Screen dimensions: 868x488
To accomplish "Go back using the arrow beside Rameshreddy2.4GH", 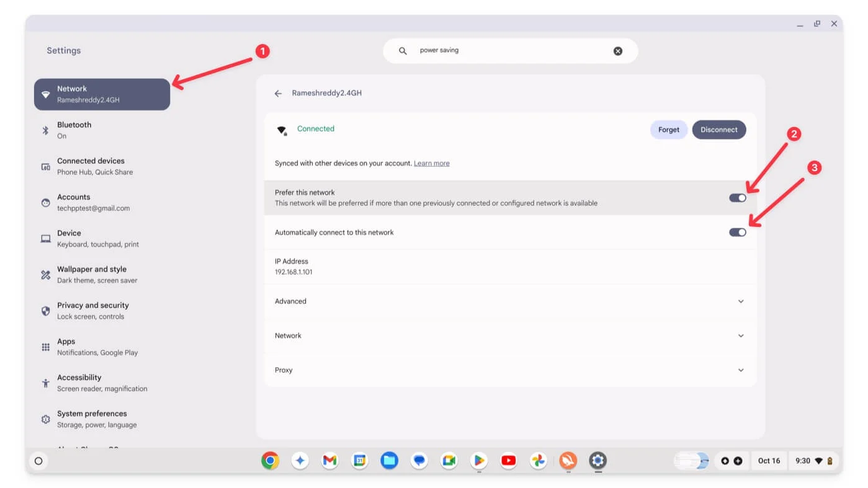I will click(278, 93).
